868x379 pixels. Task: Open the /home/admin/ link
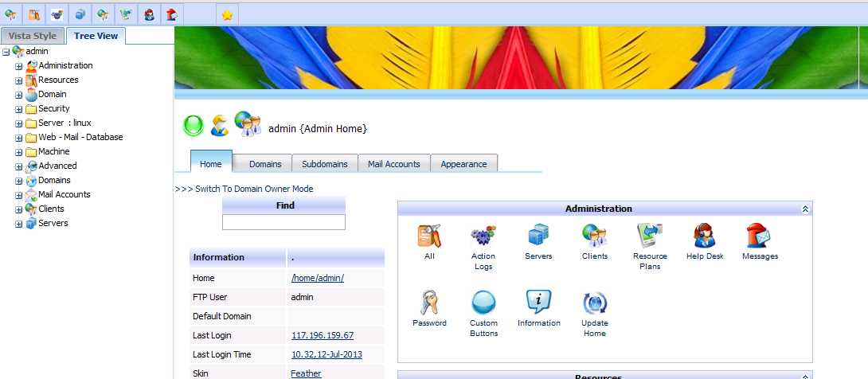(x=318, y=278)
